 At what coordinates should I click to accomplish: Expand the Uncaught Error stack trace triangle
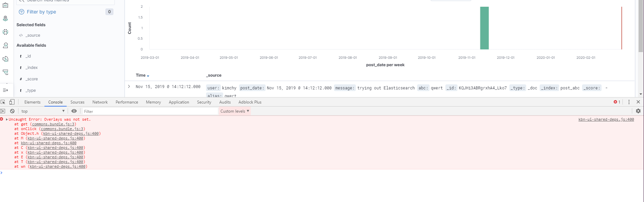tap(7, 119)
